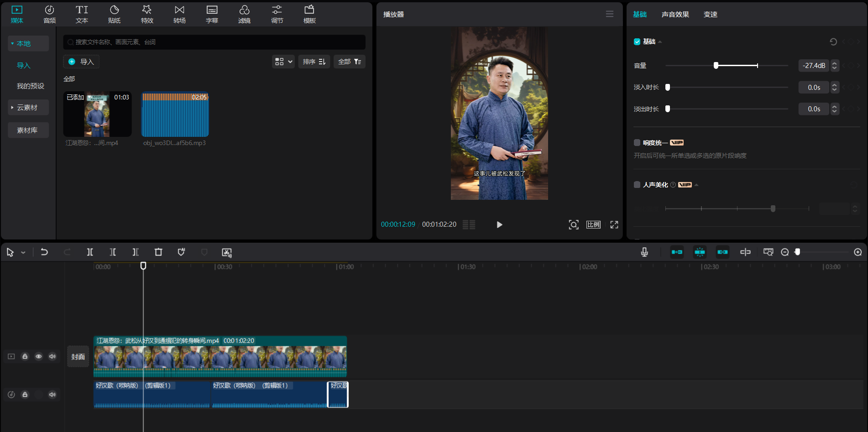Collapse the 人声美化 section arrow

696,185
